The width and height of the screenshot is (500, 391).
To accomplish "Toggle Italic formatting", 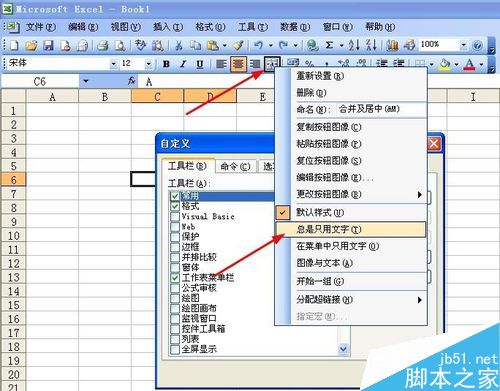I will click(183, 64).
